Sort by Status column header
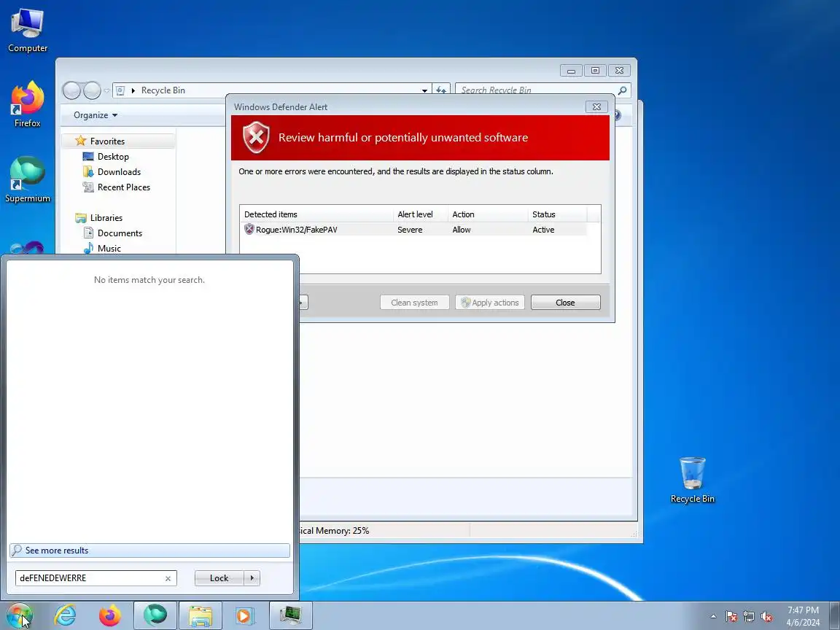The height and width of the screenshot is (630, 840). click(x=557, y=214)
